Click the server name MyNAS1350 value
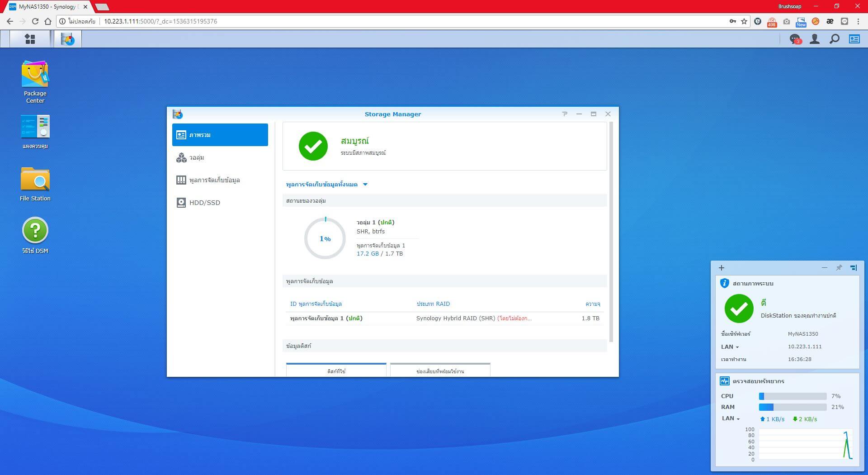 [x=802, y=334]
